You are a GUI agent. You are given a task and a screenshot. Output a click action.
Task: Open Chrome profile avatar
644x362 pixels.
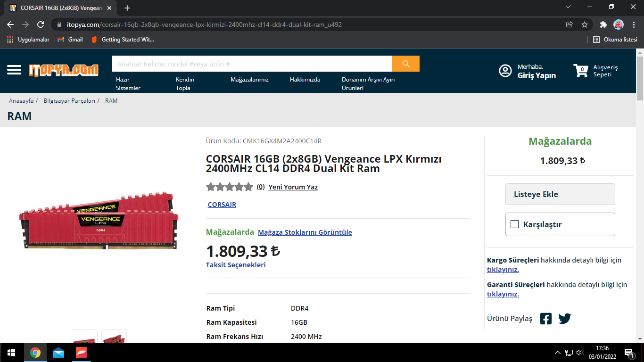click(x=619, y=25)
